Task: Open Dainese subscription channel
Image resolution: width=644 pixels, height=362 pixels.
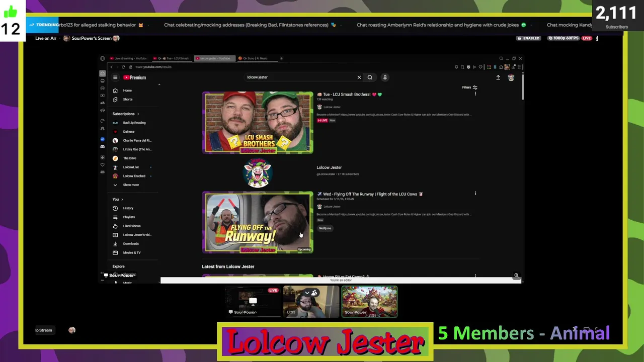Action: (124, 132)
